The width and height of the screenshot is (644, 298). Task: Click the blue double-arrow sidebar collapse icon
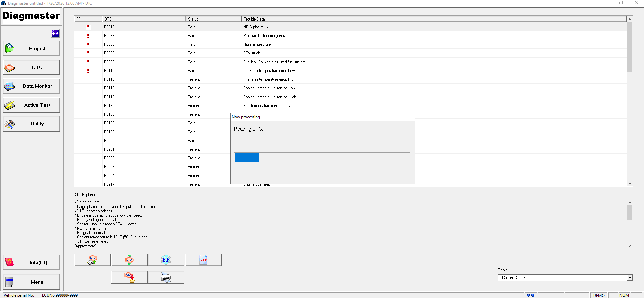click(x=55, y=33)
